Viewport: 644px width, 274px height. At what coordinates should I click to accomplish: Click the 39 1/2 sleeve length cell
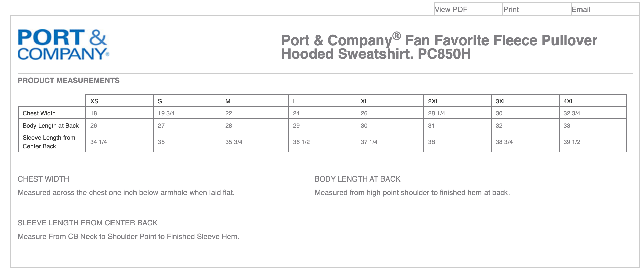click(572, 142)
